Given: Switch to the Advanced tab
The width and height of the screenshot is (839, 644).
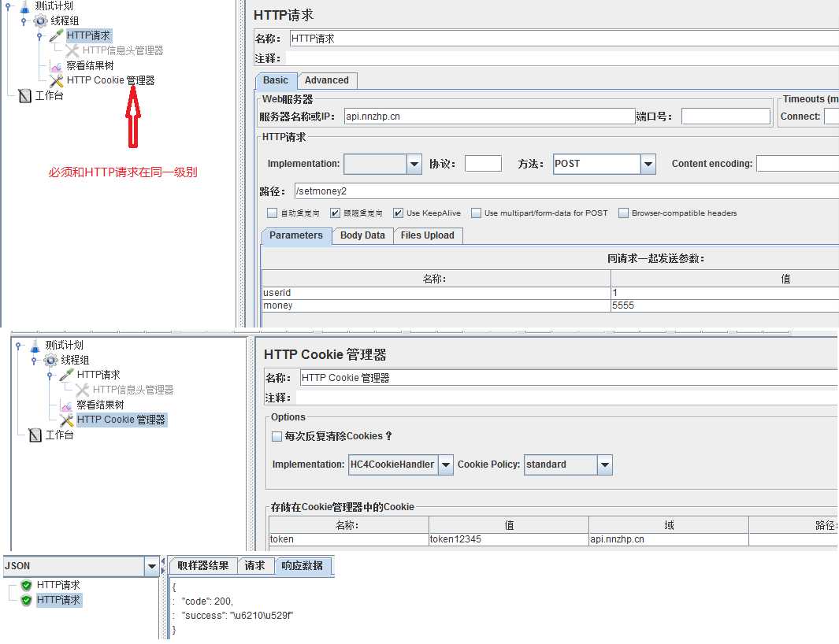Looking at the screenshot, I should tap(326, 80).
